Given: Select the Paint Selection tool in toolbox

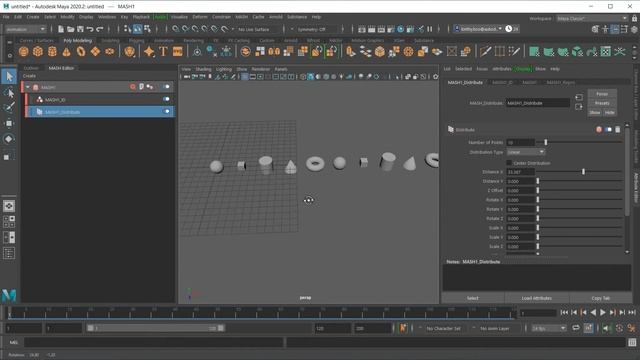Looking at the screenshot, I should 9,108.
